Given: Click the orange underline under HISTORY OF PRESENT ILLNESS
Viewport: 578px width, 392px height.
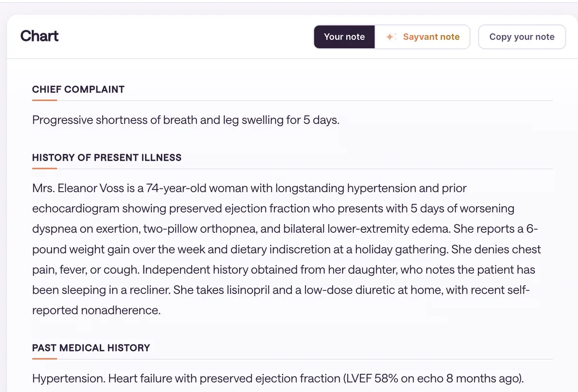Looking at the screenshot, I should 45,169.
